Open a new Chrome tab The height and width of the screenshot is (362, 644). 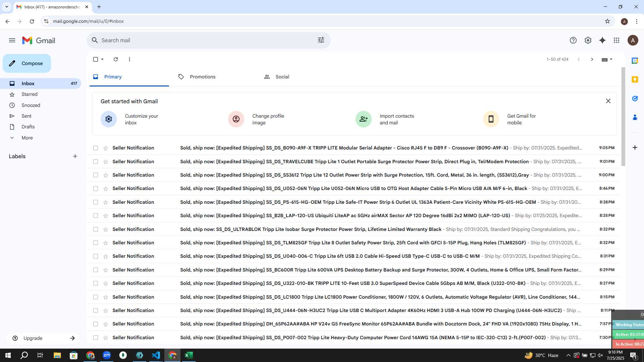[99, 7]
